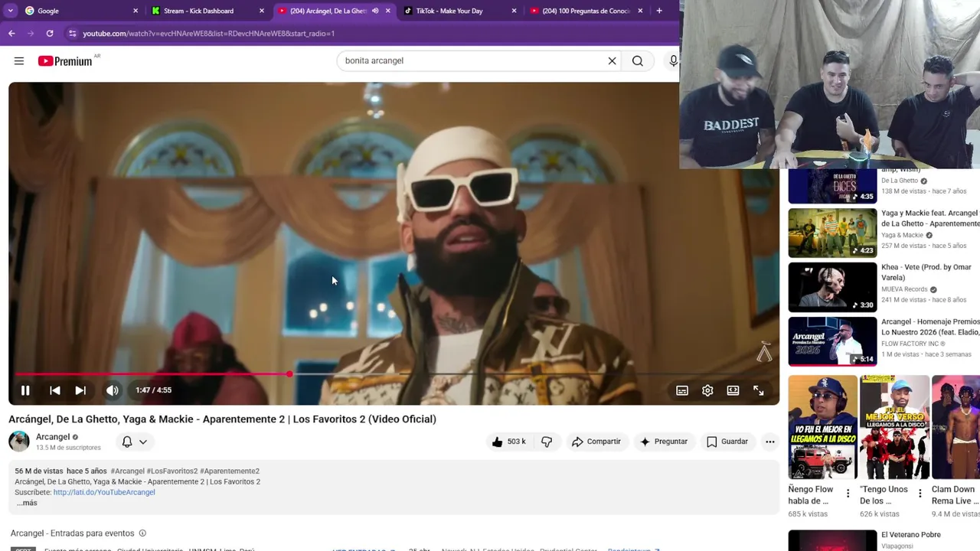Click video title Aparentemente 2 heading
The image size is (980, 551).
click(222, 419)
